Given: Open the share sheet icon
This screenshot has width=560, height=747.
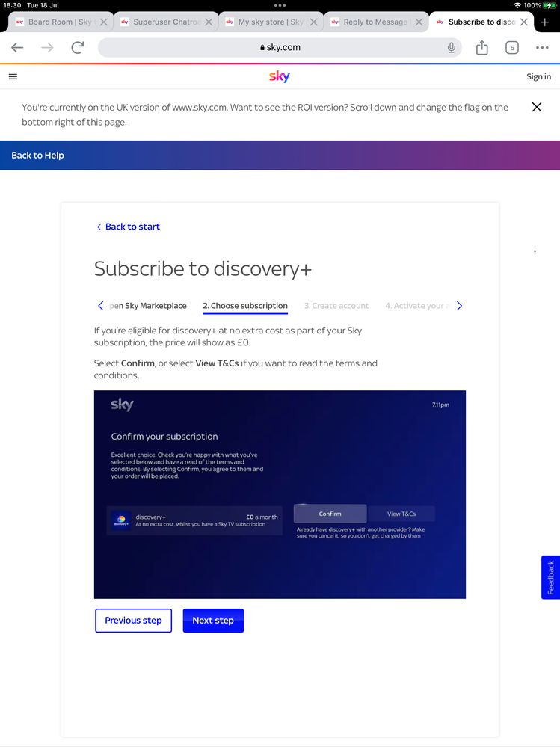Looking at the screenshot, I should click(x=482, y=48).
